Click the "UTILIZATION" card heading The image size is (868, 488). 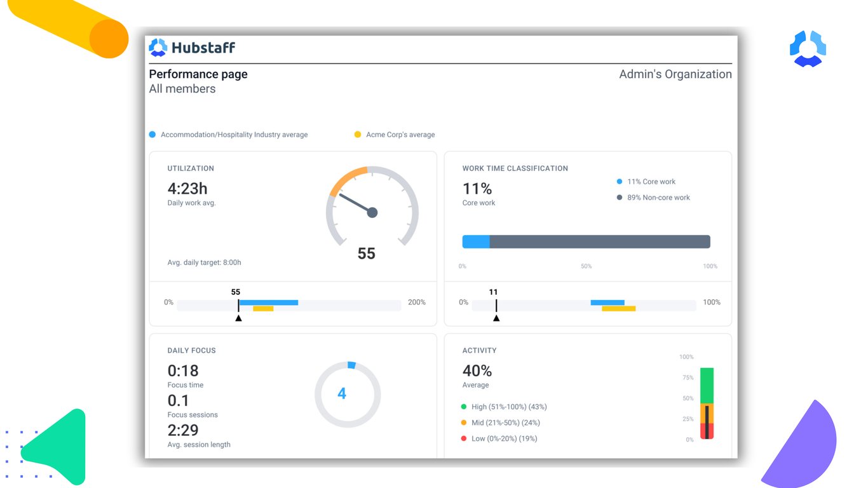[x=191, y=168]
